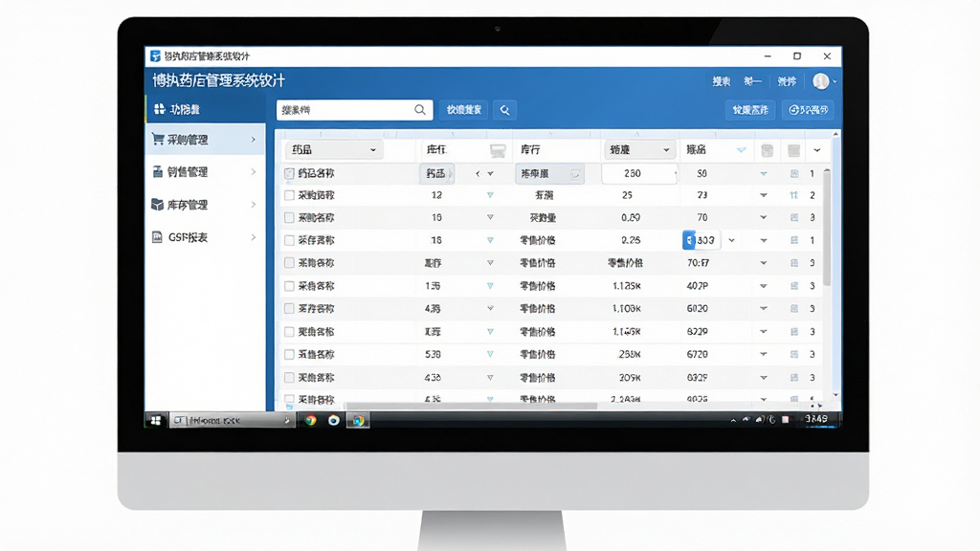Click the table's vertical scrollbar thumb
The image size is (980, 551).
pyautogui.click(x=827, y=228)
